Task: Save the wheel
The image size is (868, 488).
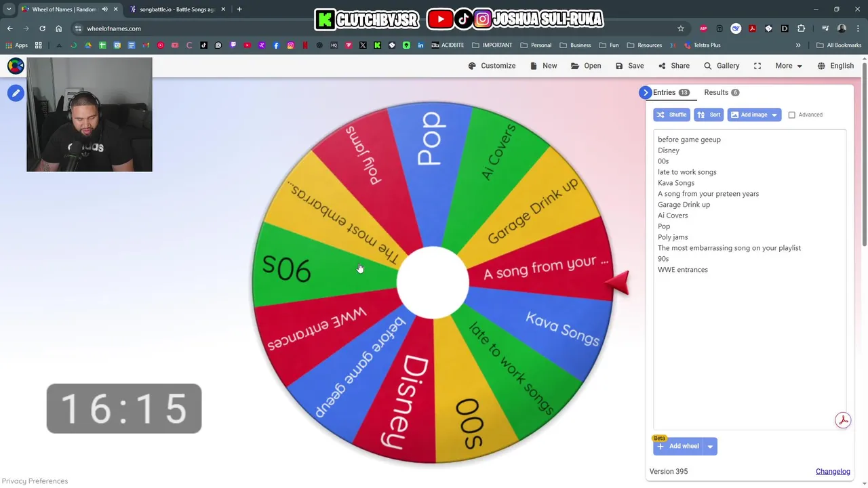Action: pyautogui.click(x=629, y=66)
